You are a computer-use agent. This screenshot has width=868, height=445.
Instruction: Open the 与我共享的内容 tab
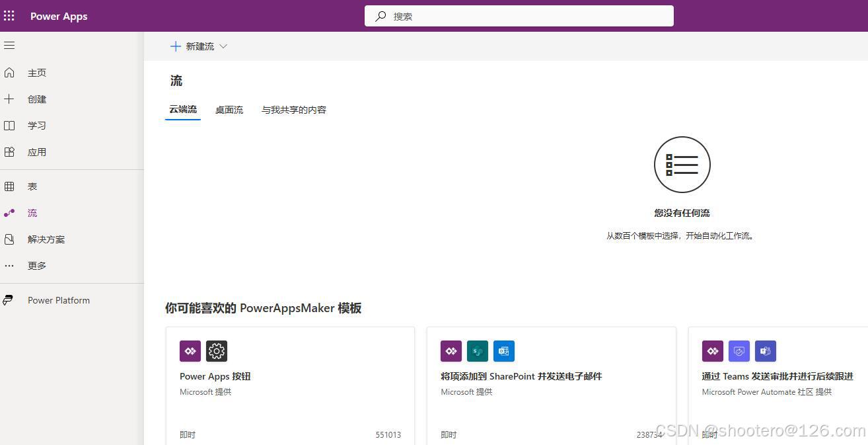tap(294, 110)
